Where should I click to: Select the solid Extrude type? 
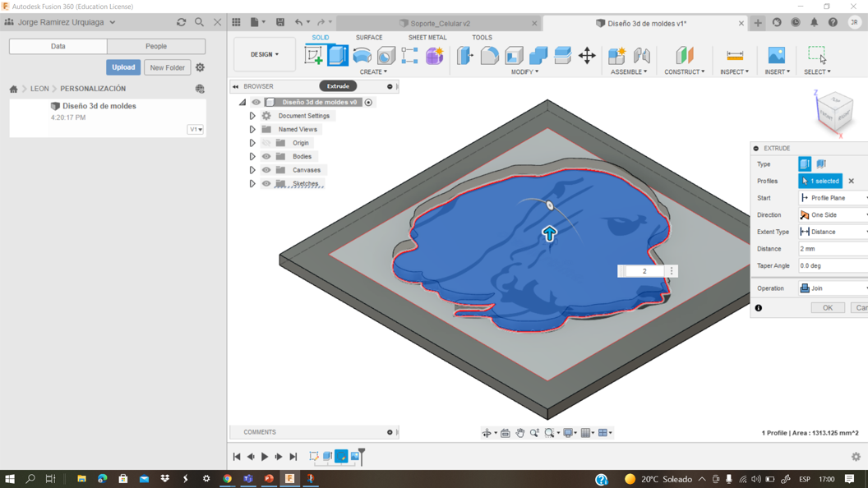(x=805, y=163)
